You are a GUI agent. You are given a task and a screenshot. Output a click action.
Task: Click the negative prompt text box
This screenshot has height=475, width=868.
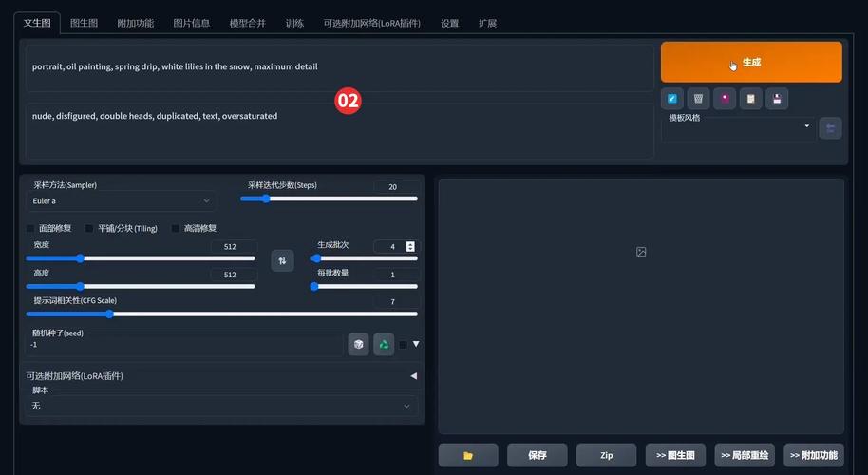[339, 131]
